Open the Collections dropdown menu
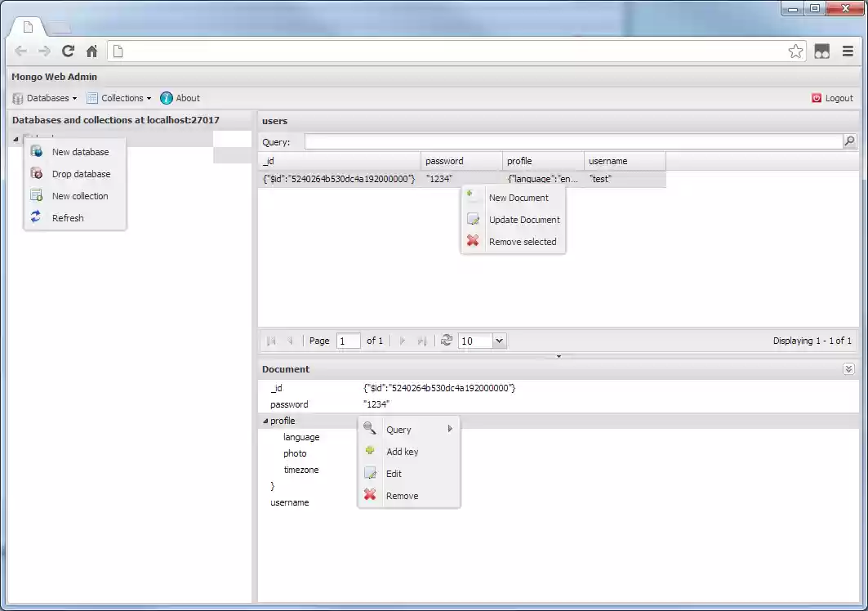 [x=118, y=97]
